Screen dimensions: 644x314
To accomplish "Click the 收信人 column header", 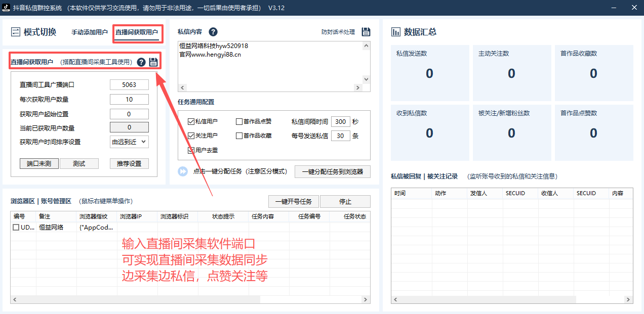I will coord(556,193).
